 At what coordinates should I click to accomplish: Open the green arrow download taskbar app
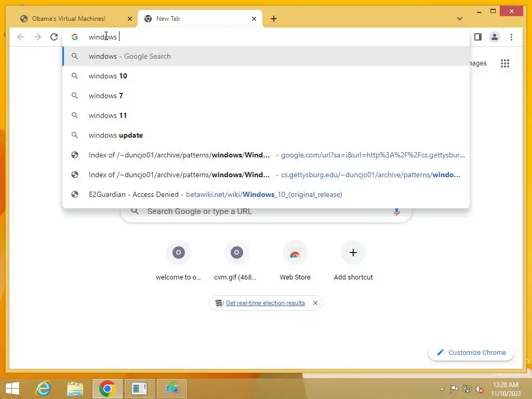click(171, 389)
